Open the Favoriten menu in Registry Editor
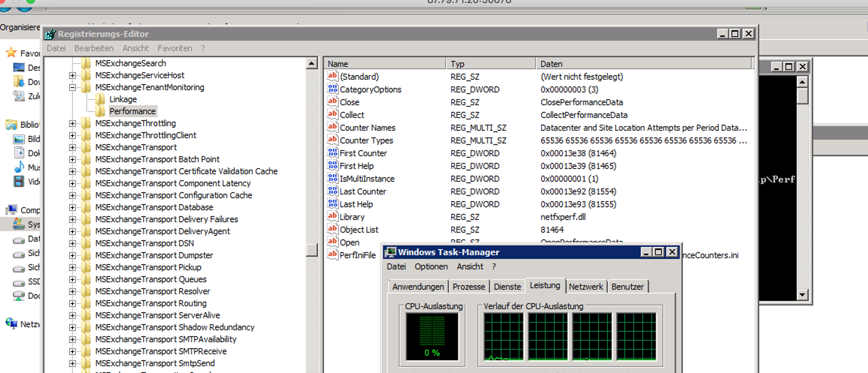Image resolution: width=868 pixels, height=373 pixels. (x=175, y=48)
